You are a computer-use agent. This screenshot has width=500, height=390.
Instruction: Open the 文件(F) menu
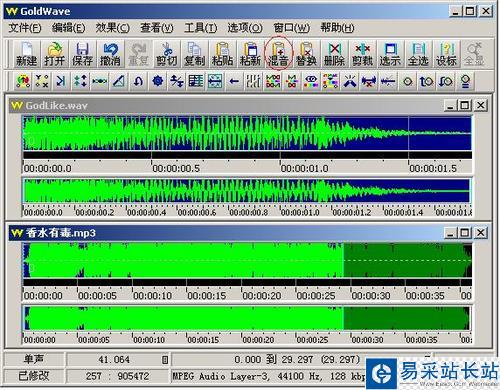[25, 28]
